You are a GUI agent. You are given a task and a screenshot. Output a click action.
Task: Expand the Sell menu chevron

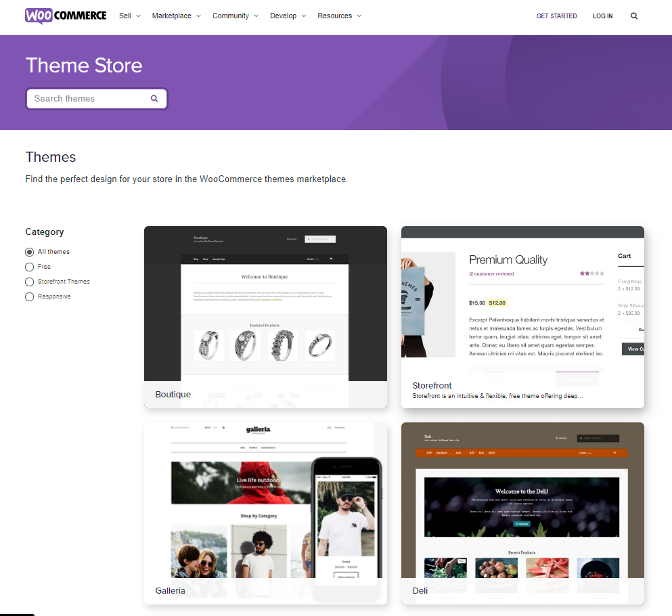(x=139, y=16)
